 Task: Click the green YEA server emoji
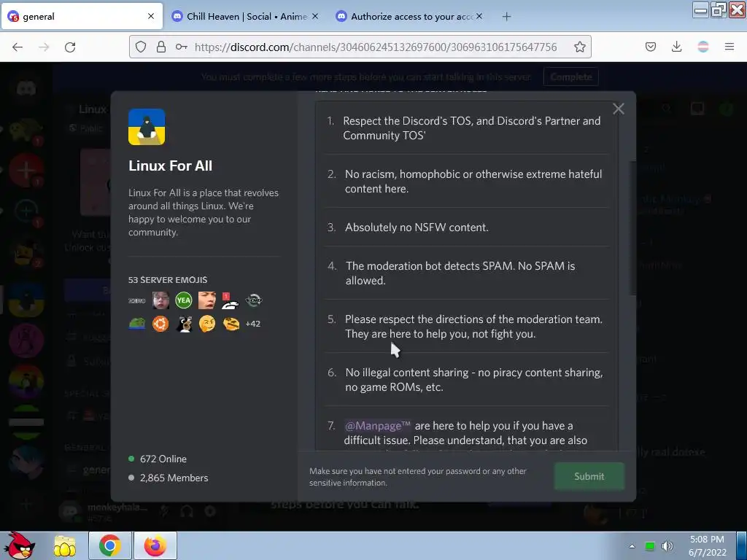183,300
